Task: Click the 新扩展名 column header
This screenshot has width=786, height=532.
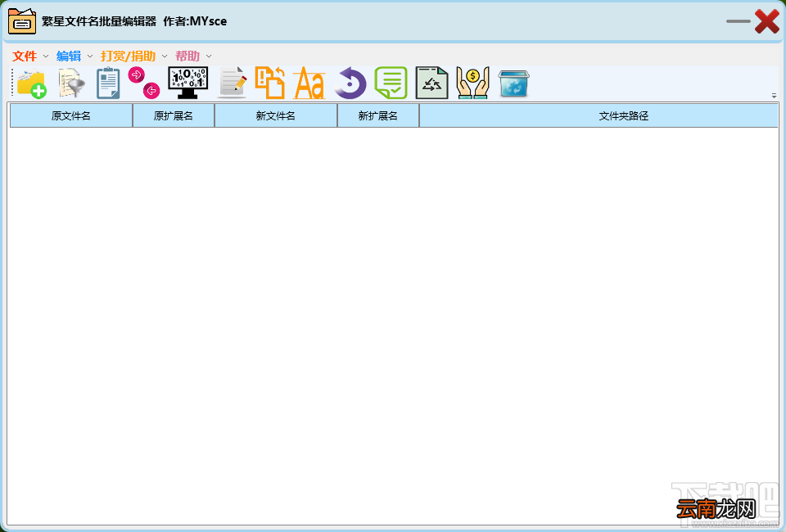Action: pos(378,115)
